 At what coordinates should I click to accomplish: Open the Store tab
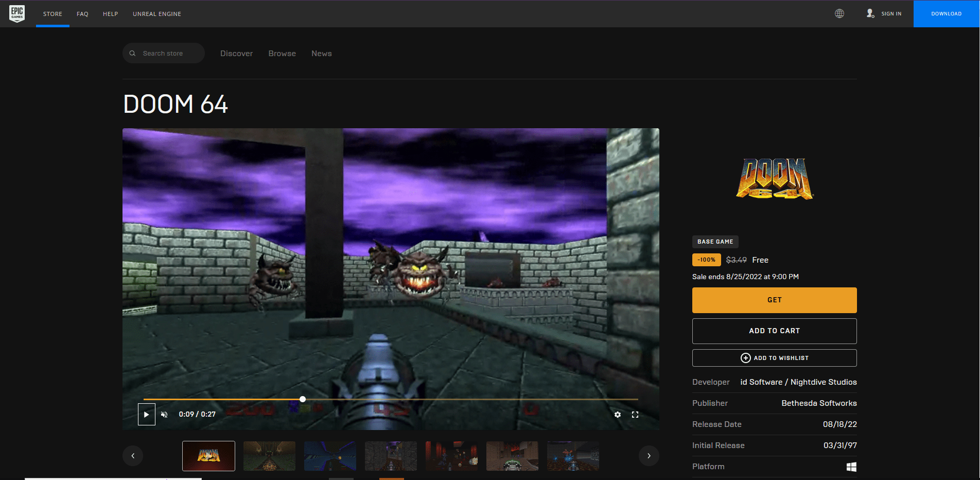click(x=52, y=14)
